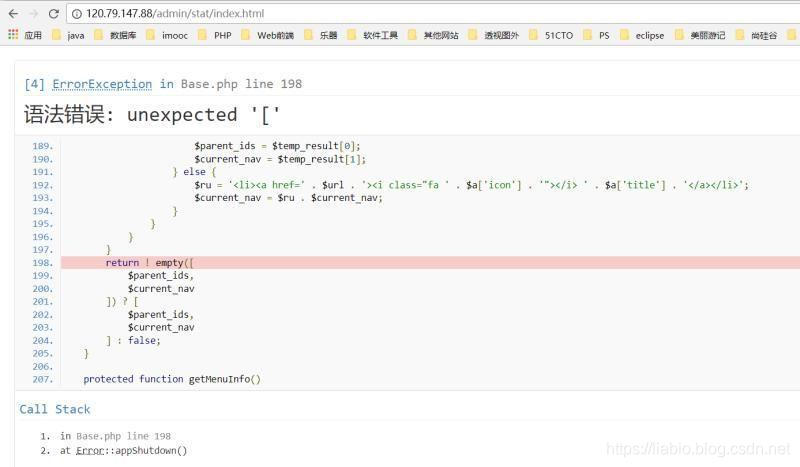Open the eclipse bookmark folder
This screenshot has height=467, width=800.
642,35
